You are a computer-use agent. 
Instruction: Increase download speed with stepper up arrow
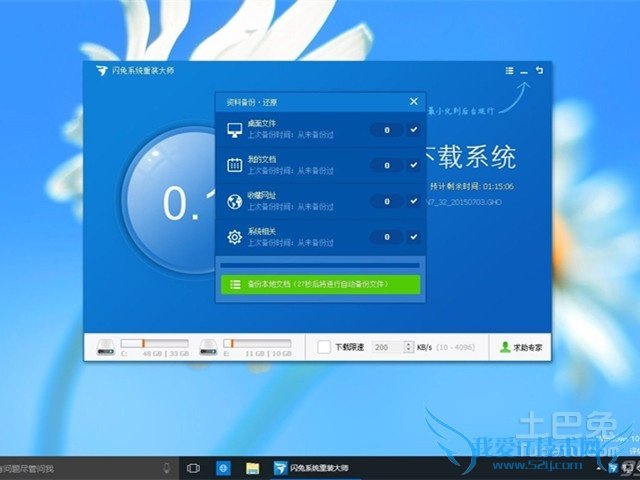point(409,344)
